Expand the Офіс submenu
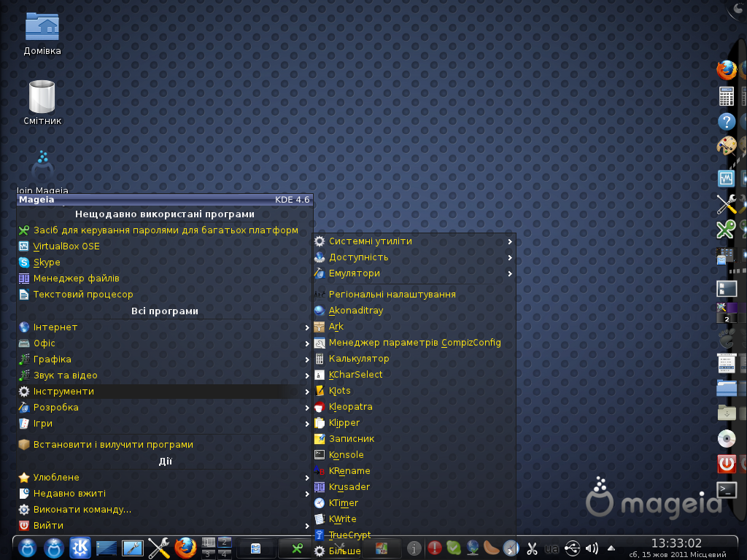 tap(164, 343)
